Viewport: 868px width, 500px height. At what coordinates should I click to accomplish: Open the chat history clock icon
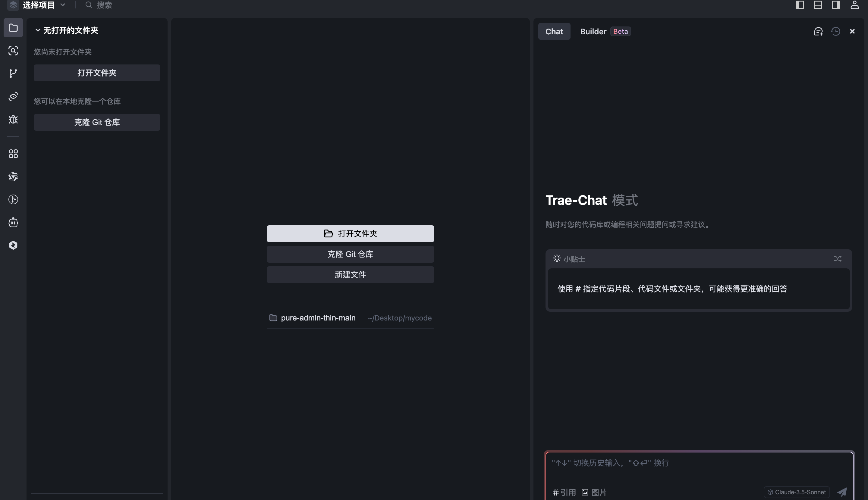pyautogui.click(x=836, y=32)
